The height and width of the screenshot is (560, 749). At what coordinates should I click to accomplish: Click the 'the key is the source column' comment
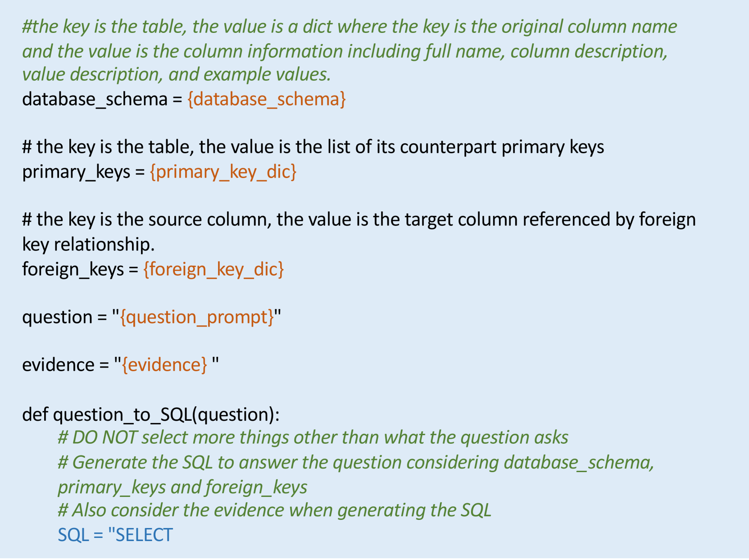(x=359, y=220)
